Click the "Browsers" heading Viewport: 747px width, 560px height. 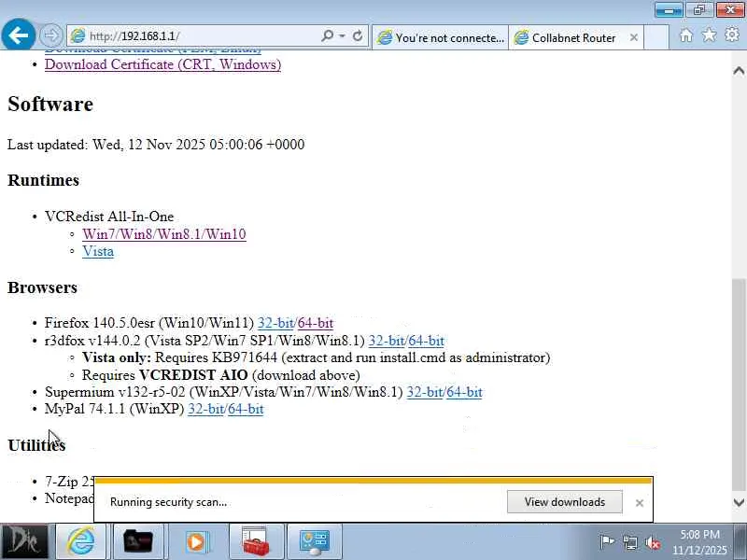42,287
